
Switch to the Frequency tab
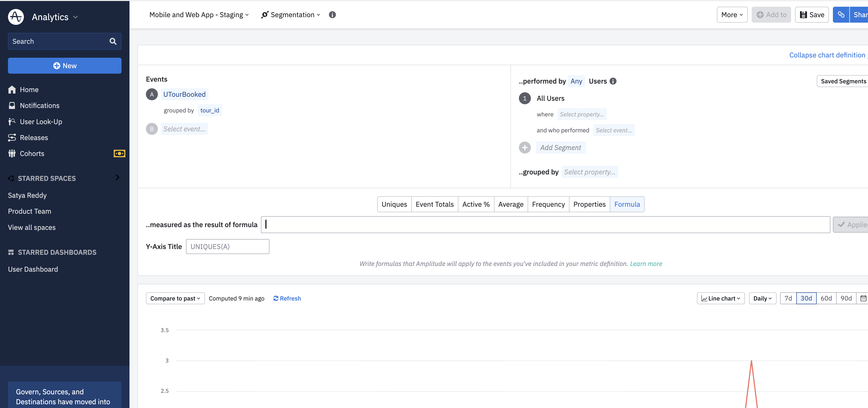point(548,204)
